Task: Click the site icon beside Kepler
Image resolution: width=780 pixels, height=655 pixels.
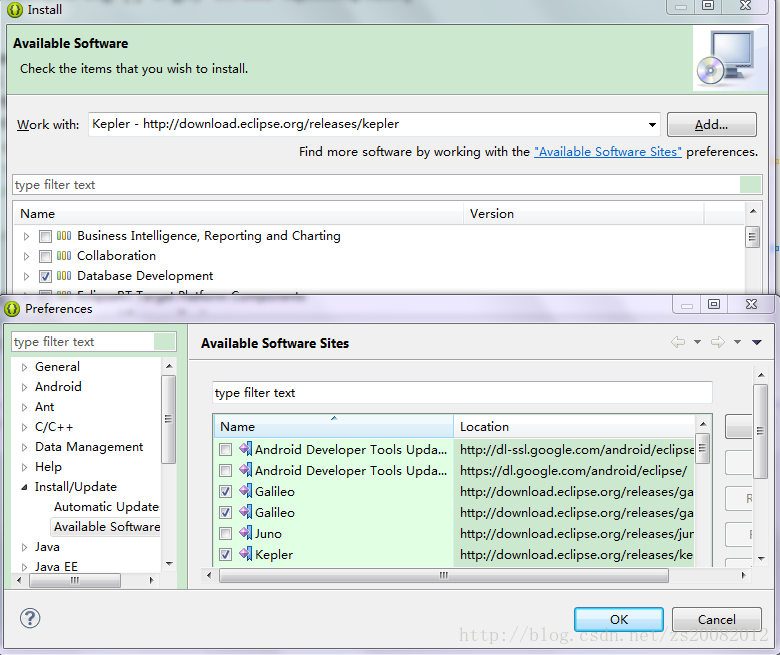Action: click(246, 554)
